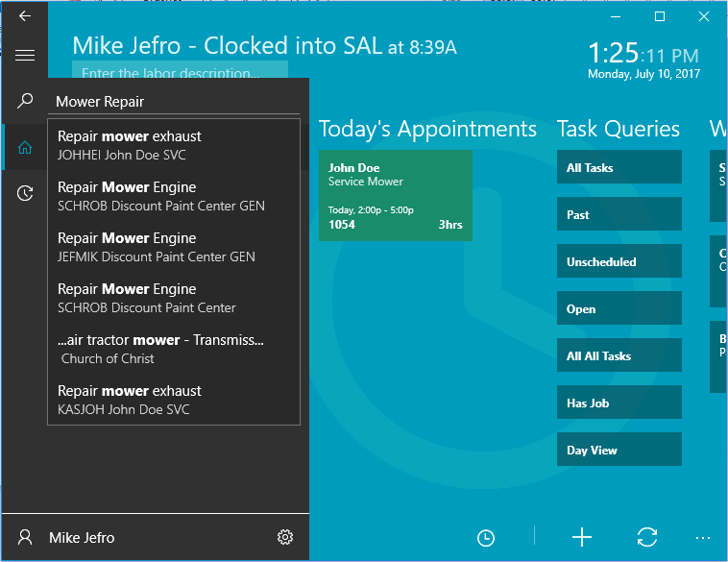Click the Mike Jefro user account
This screenshot has height=562, width=728.
point(82,538)
